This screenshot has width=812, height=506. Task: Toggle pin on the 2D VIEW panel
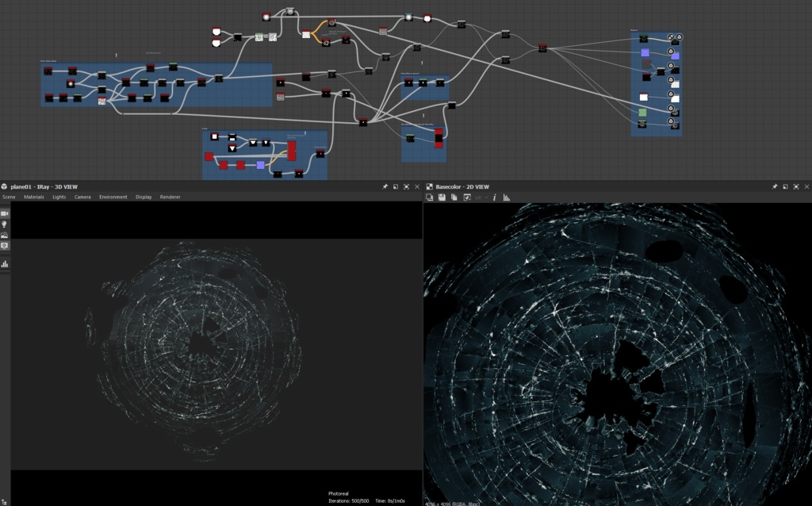coord(775,186)
